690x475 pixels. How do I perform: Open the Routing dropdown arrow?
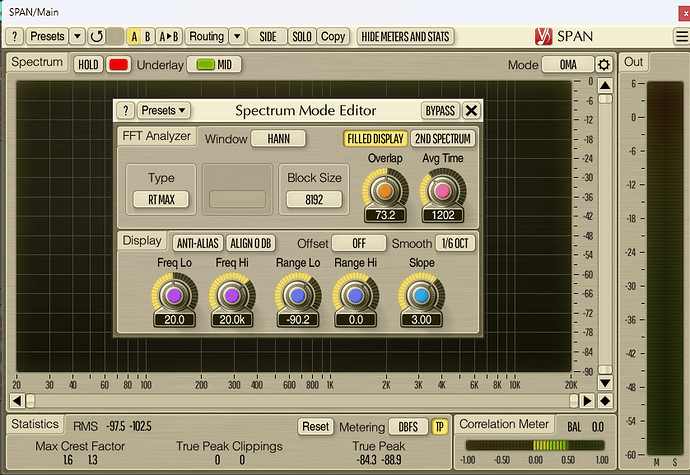(237, 37)
